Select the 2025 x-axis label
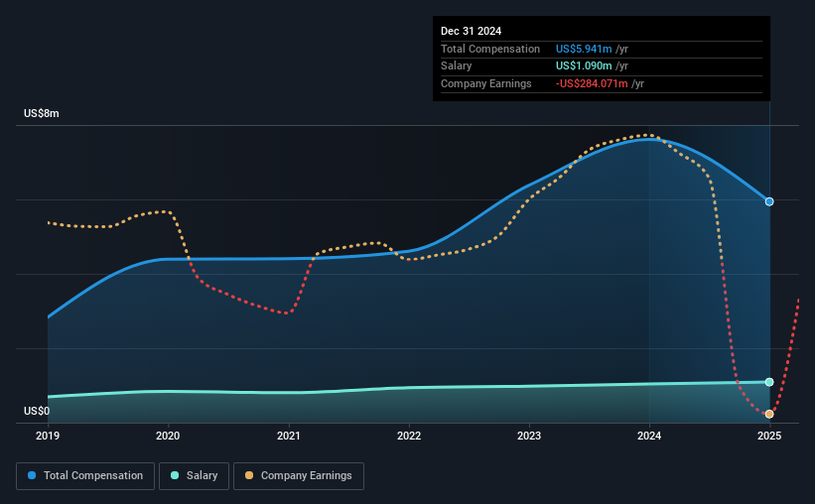Screen dimensions: 815x504 (769, 436)
